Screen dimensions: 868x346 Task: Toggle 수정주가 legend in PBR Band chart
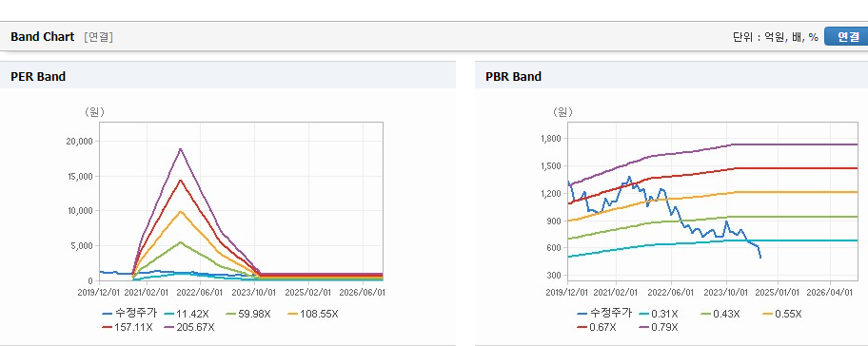(604, 314)
